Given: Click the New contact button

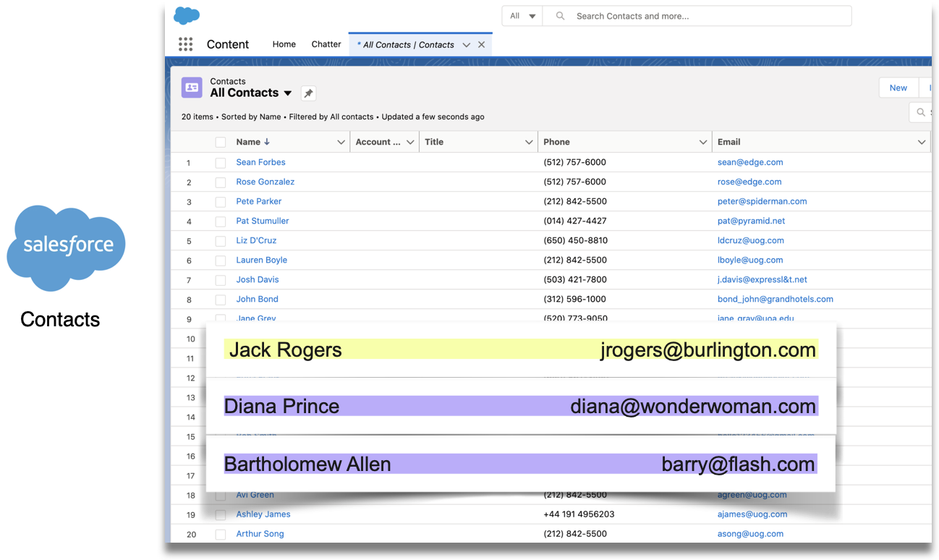Looking at the screenshot, I should point(898,88).
